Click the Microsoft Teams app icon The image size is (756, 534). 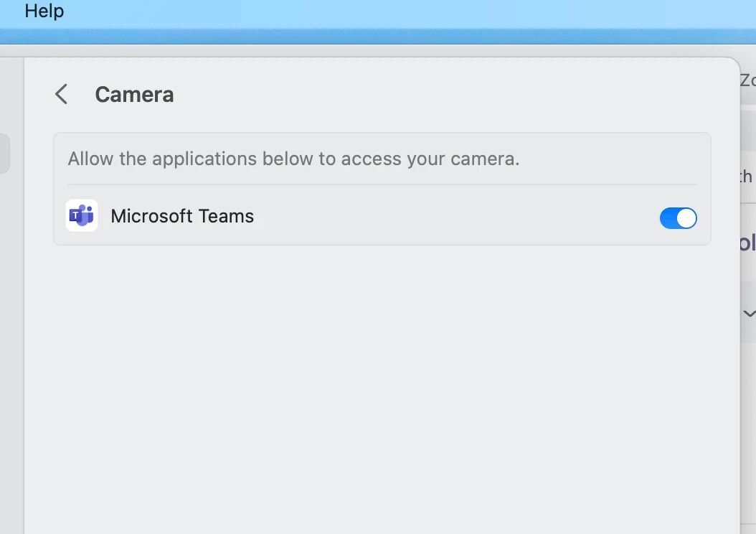[x=82, y=215]
